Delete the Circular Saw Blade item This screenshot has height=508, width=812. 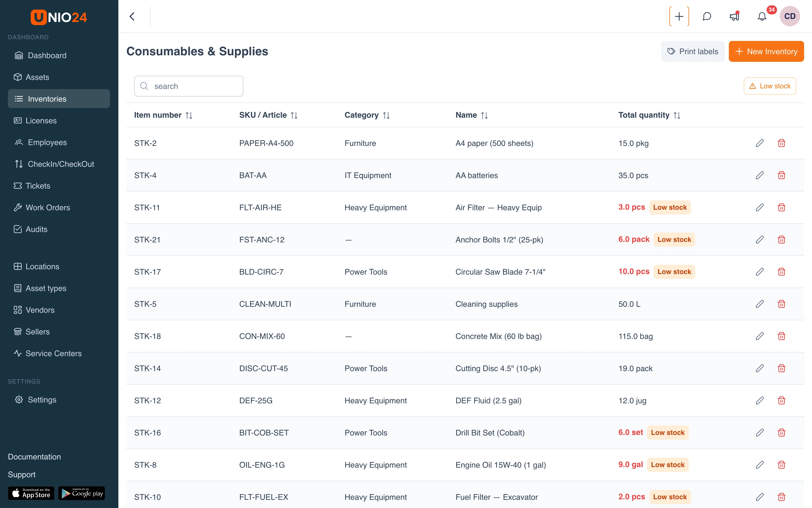pyautogui.click(x=782, y=272)
